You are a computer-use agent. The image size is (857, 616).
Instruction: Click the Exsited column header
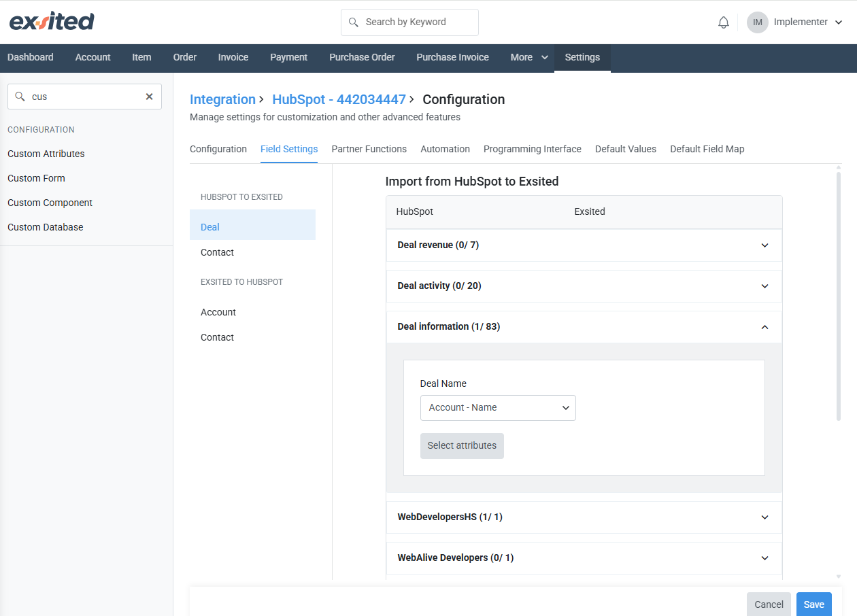[x=590, y=211]
